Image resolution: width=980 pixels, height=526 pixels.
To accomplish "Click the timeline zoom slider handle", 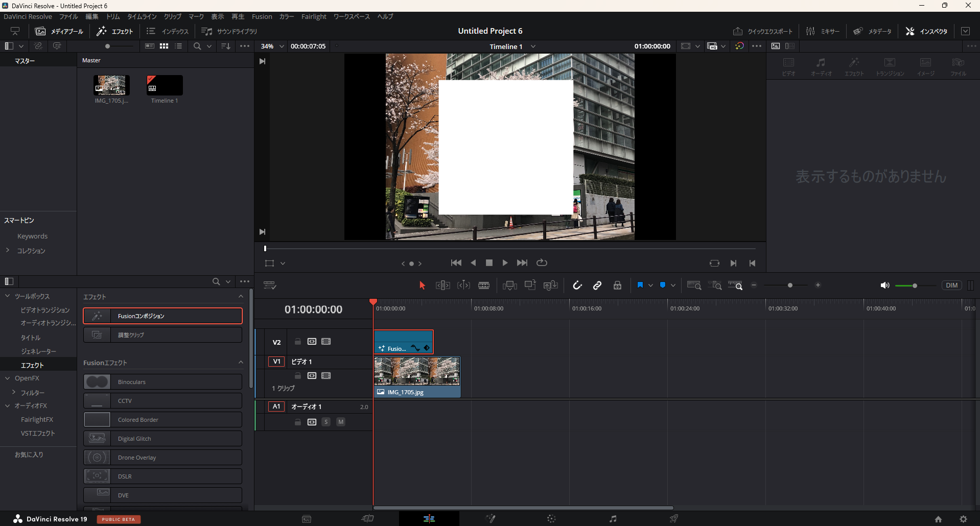I will point(790,285).
